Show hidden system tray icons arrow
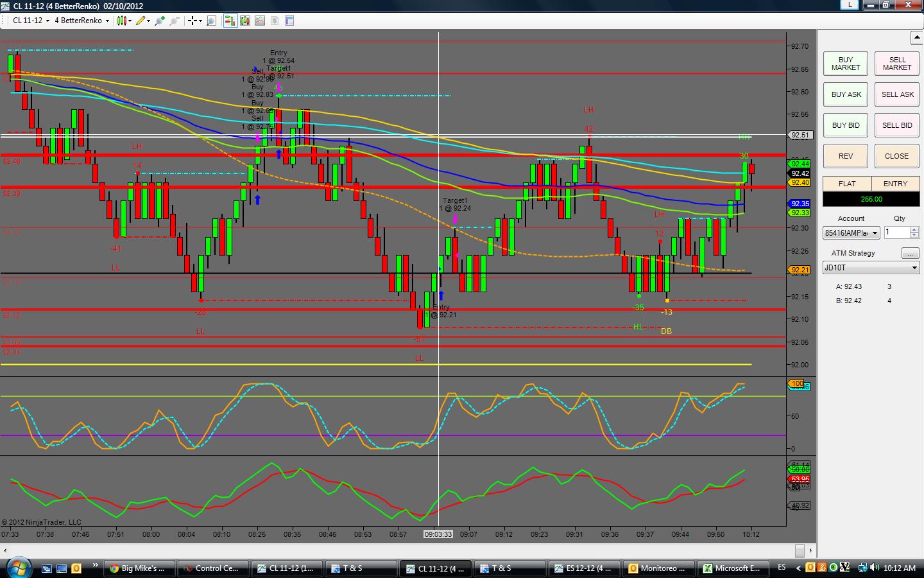This screenshot has height=578, width=924. 799,568
